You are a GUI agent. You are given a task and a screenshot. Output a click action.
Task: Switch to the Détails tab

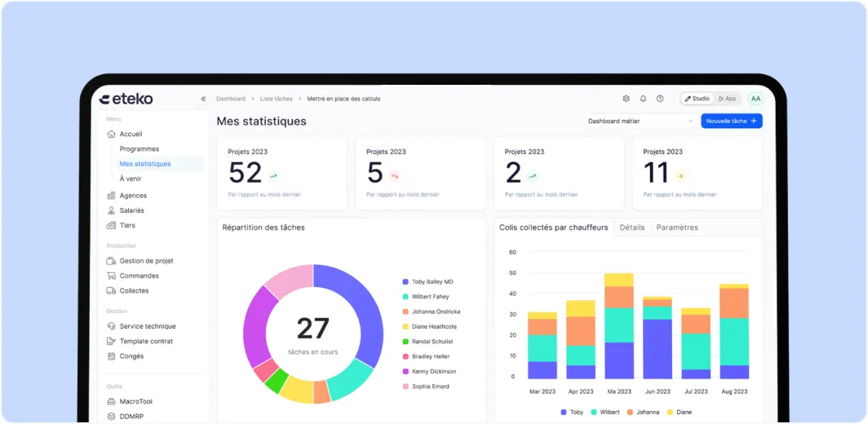tap(632, 227)
